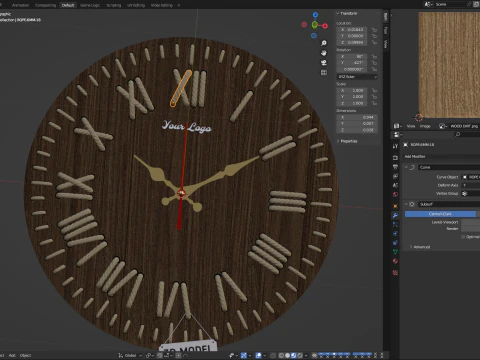Enable the Optimal Display checkbox
Viewport: 480px width, 360px height.
(463, 237)
